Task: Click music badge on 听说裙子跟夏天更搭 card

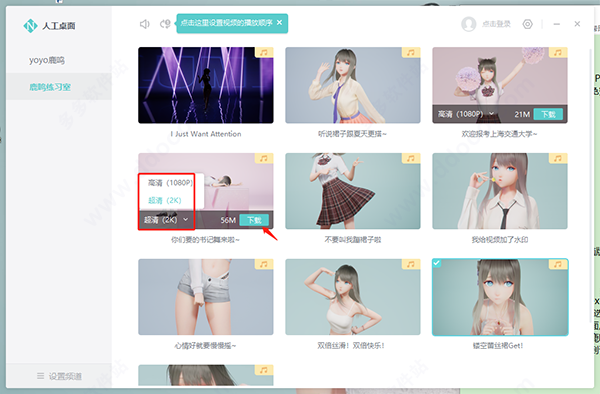Action: pyautogui.click(x=411, y=52)
